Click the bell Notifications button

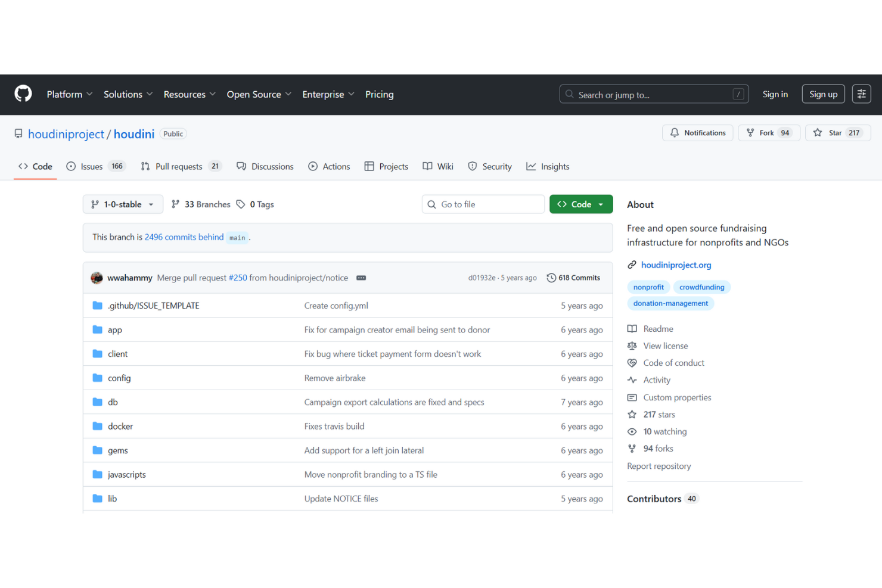tap(698, 133)
